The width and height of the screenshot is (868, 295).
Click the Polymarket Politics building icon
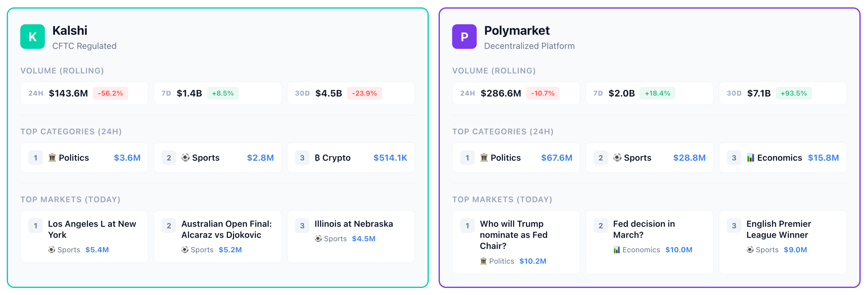[x=483, y=157]
